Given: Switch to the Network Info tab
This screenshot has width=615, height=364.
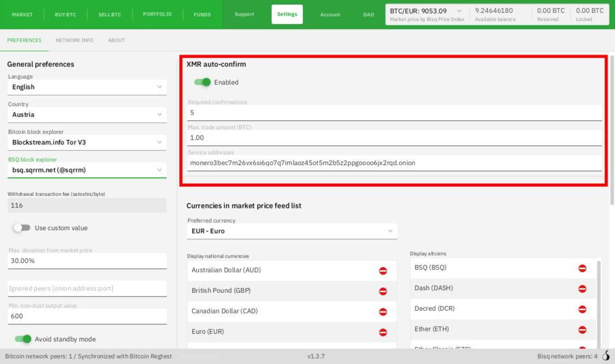Looking at the screenshot, I should pyautogui.click(x=74, y=40).
